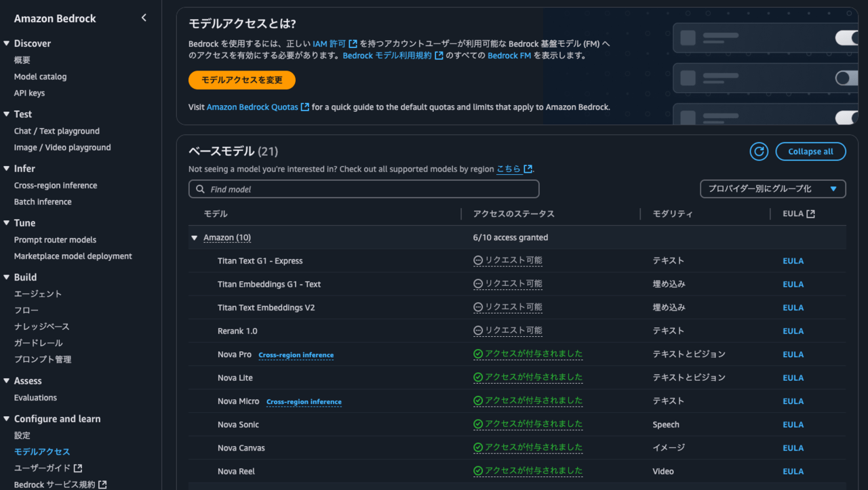Collapse the Discover section in sidebar

(x=7, y=43)
